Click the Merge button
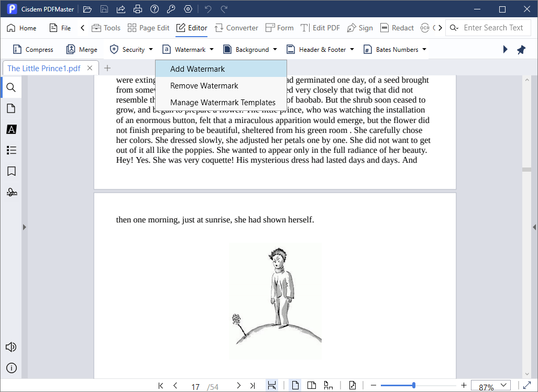 click(x=82, y=50)
